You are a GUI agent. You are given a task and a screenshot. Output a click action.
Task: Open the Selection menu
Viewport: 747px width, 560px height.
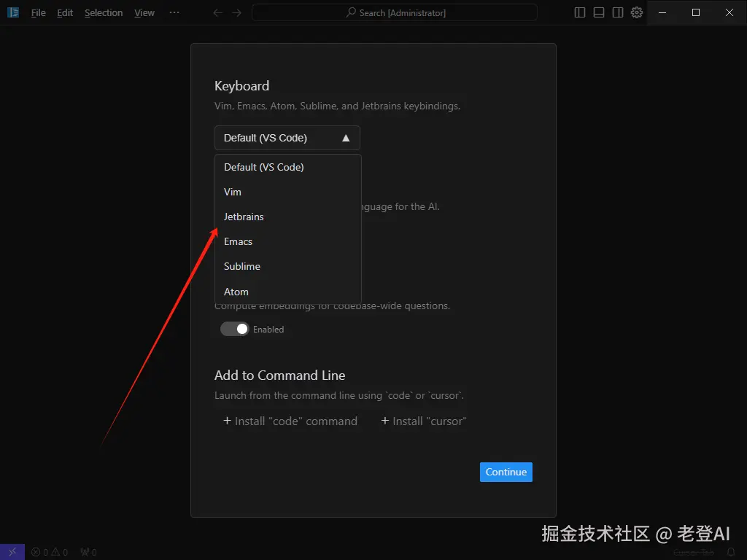pos(104,13)
